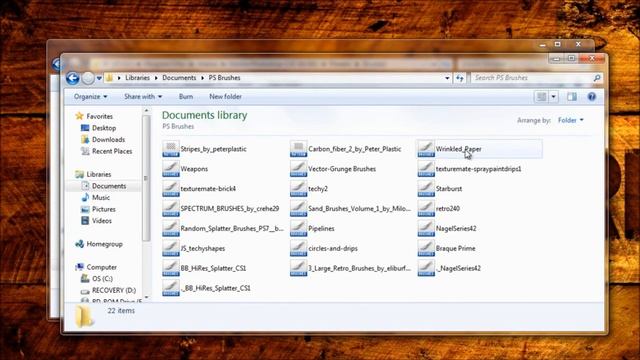The image size is (640, 360).
Task: Click the greyed-out Forward arrow button
Action: click(88, 78)
